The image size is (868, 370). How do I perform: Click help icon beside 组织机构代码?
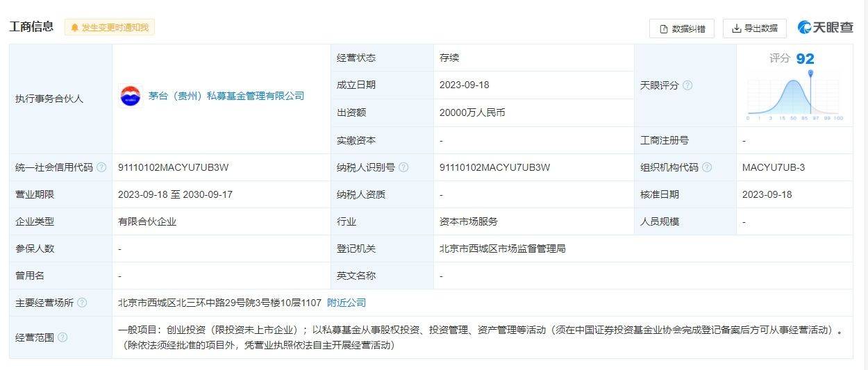(x=707, y=167)
